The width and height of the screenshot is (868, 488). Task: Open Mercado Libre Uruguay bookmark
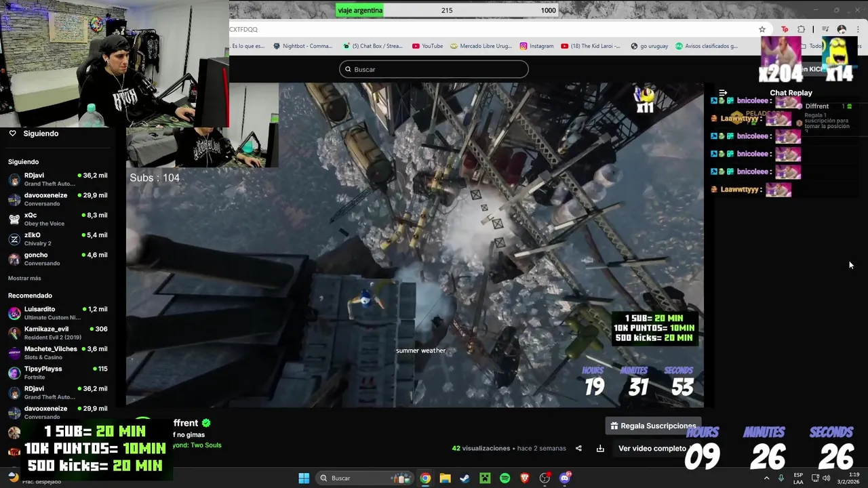(480, 46)
